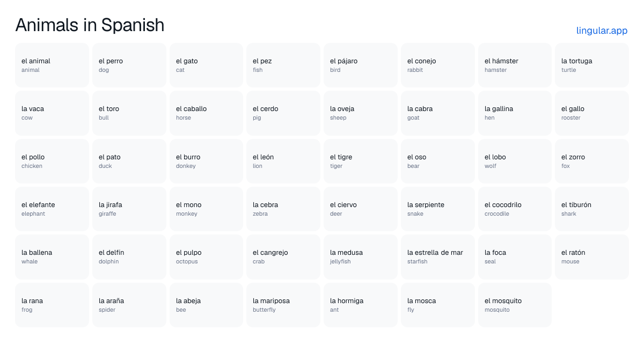Click the 'el ciervo' deer card
The width and height of the screenshot is (644, 338).
tap(361, 209)
